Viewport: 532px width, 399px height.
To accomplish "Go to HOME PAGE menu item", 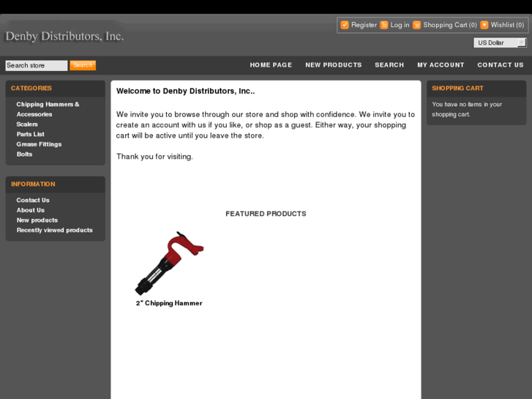I will (271, 65).
